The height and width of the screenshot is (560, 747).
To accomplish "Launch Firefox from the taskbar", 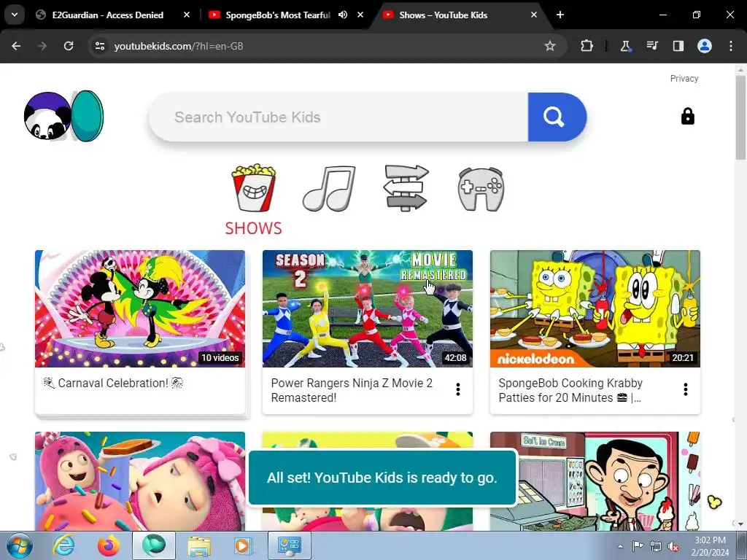I will (109, 545).
